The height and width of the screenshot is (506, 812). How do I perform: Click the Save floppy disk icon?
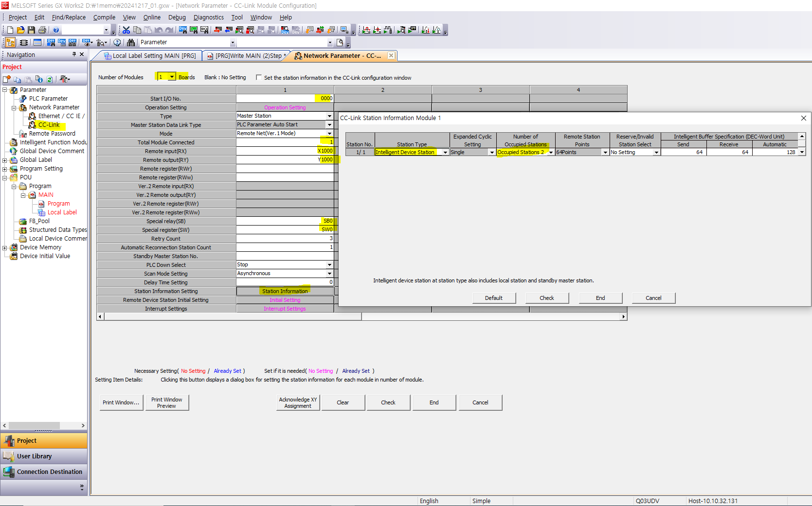(x=32, y=30)
